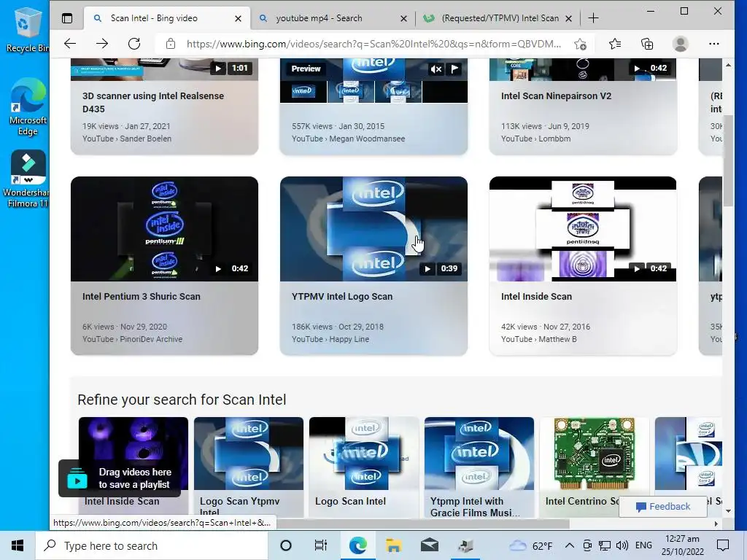The image size is (747, 560).
Task: Open the taskbar clock and date
Action: pos(682,545)
